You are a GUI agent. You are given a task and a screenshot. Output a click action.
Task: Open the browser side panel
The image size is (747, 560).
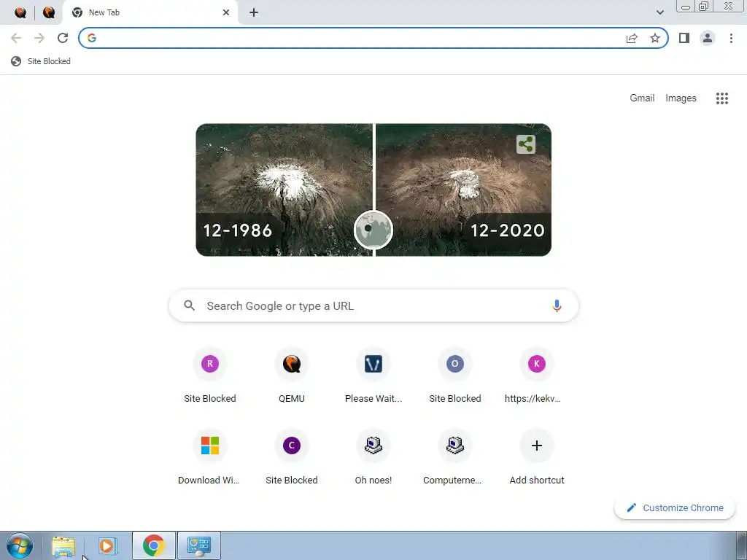(x=684, y=38)
